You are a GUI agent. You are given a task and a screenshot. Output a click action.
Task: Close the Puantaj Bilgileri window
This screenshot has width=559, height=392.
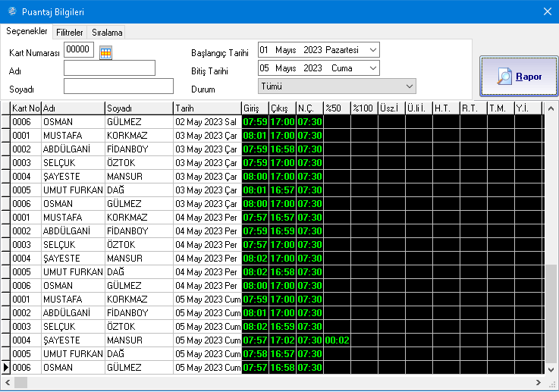[x=547, y=11]
